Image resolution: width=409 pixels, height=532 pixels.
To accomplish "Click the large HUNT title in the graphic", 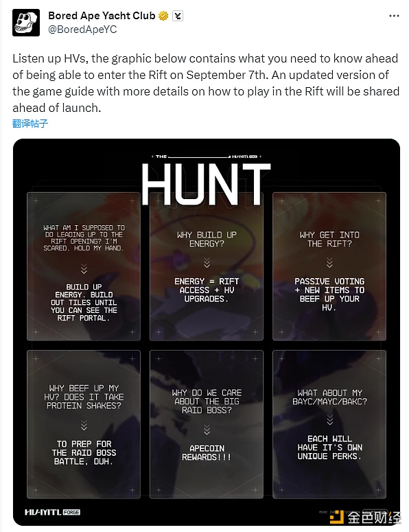I will click(205, 184).
